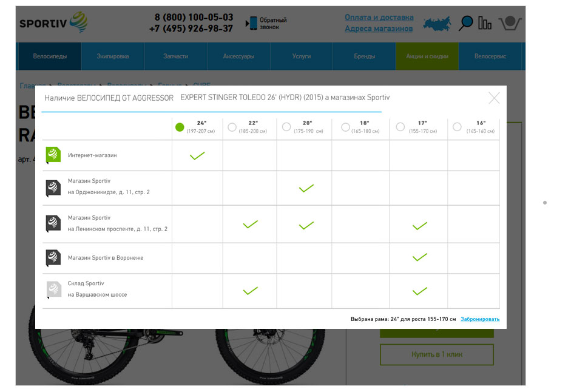This screenshot has width=571, height=392.
Task: Click the address на Орджоникидзе, д. 11, стр. 2
Action: point(109,192)
